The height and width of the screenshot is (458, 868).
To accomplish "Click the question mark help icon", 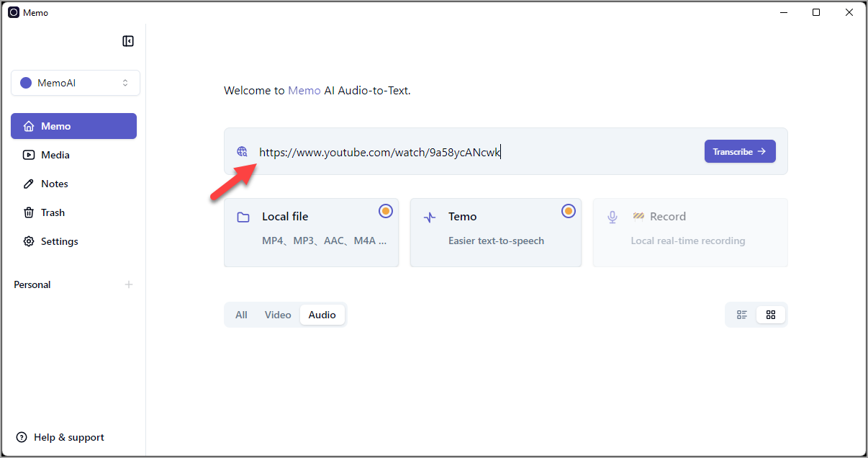I will coord(22,437).
